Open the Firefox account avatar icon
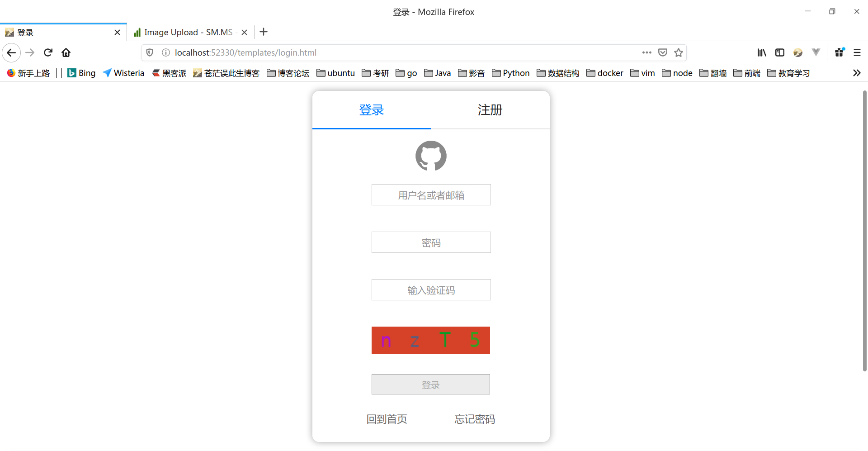The image size is (868, 451). tap(798, 52)
